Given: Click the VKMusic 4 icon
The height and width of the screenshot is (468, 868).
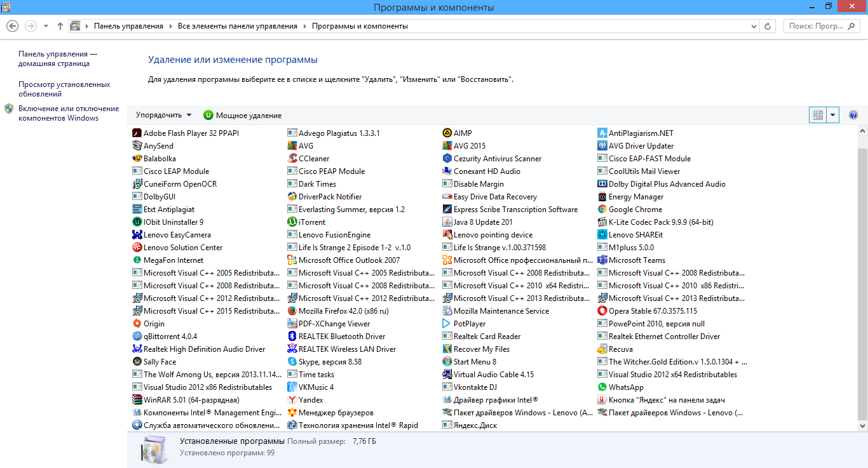Looking at the screenshot, I should 292,387.
